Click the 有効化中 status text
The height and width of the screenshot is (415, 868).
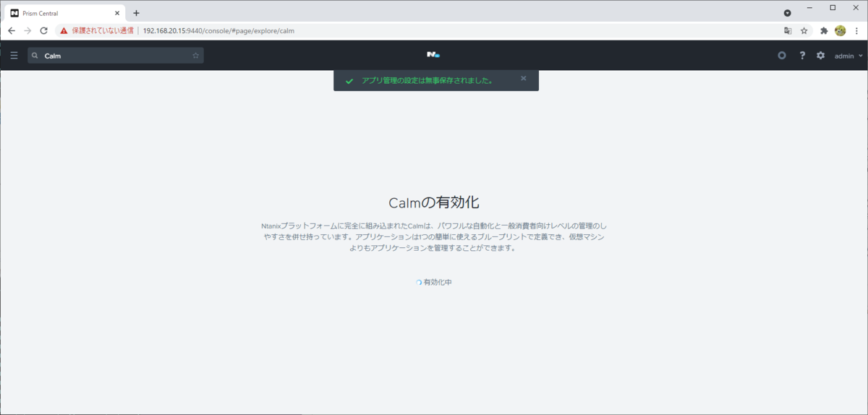pos(438,282)
